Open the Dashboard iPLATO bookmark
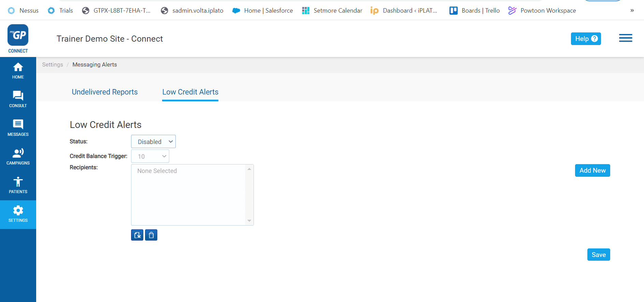644x302 pixels. click(404, 11)
